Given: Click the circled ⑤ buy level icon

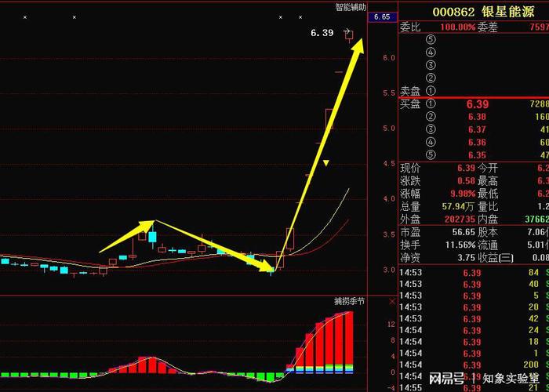Looking at the screenshot, I should point(431,154).
